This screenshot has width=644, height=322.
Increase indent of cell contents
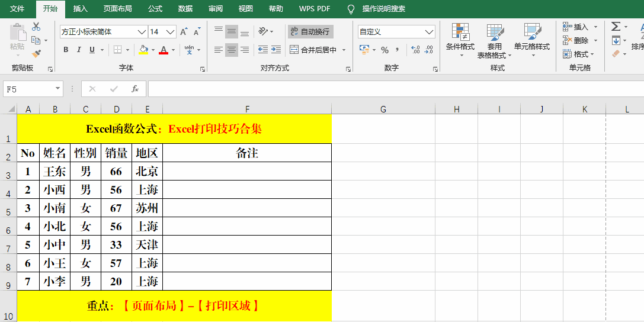coord(276,50)
